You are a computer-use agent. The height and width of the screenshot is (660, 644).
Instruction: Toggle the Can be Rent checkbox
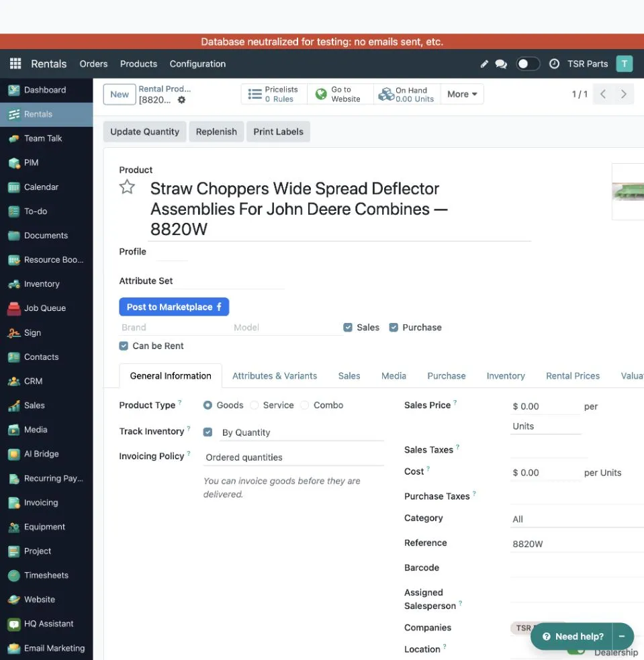point(124,346)
